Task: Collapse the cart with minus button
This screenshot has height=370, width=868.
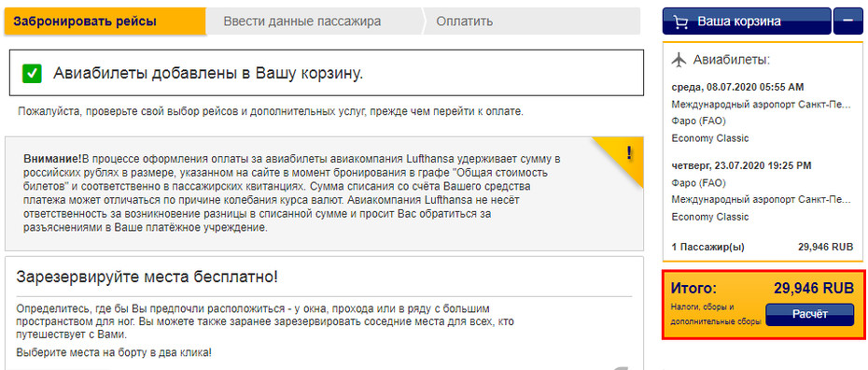Action: pyautogui.click(x=848, y=21)
